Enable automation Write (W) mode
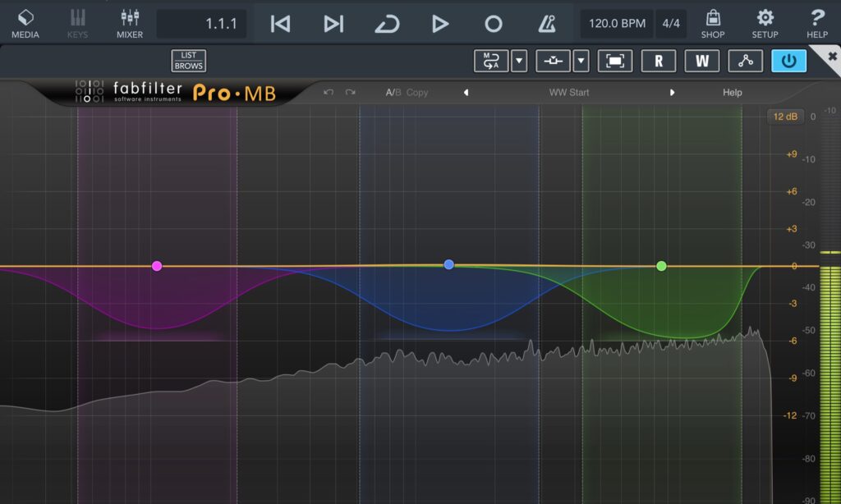Image resolution: width=841 pixels, height=504 pixels. 701,61
